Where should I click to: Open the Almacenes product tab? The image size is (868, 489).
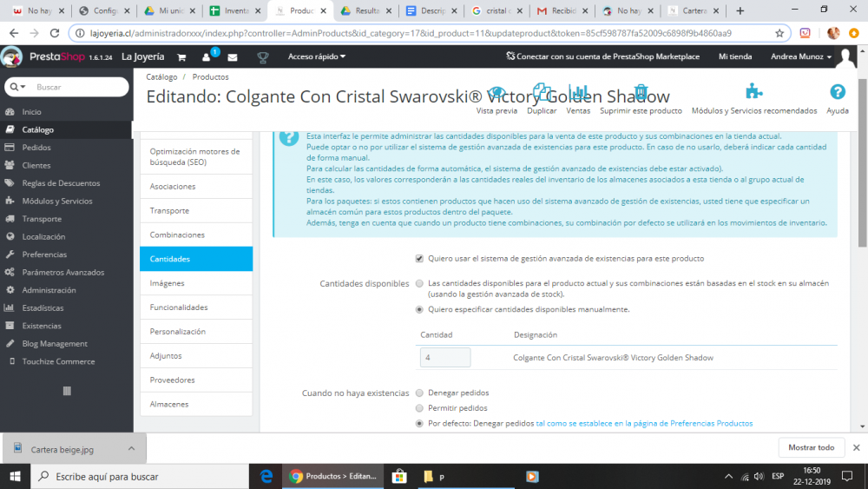click(x=196, y=404)
